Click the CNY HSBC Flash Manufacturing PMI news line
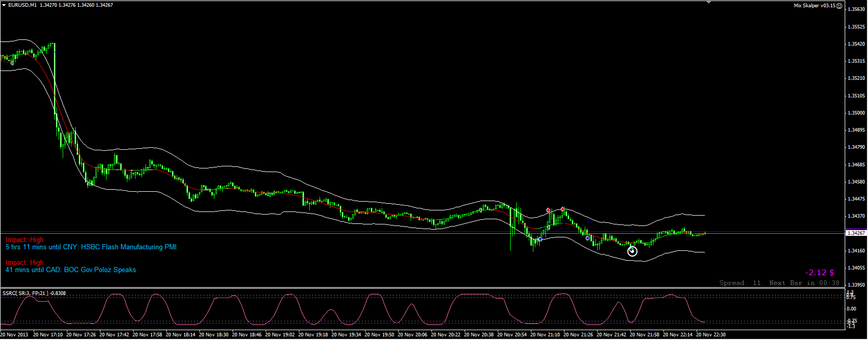868x340 pixels. click(91, 247)
